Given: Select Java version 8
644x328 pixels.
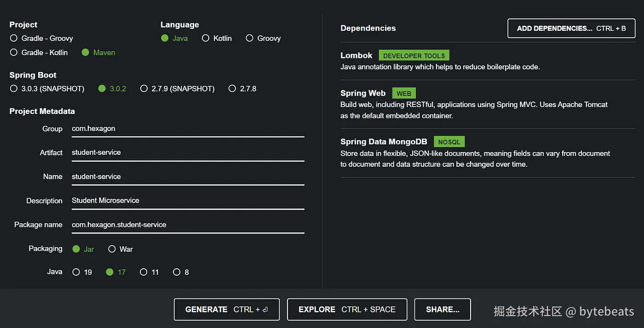Looking at the screenshot, I should point(177,272).
